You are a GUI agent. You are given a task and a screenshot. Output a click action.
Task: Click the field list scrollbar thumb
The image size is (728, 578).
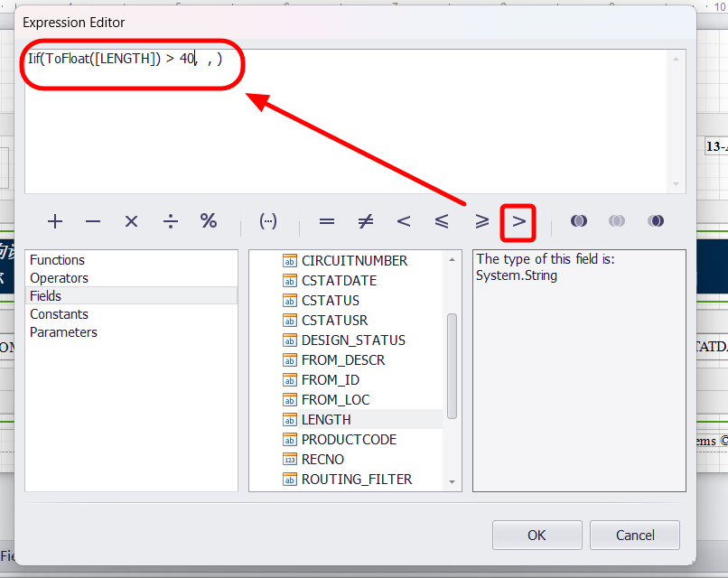[x=452, y=367]
